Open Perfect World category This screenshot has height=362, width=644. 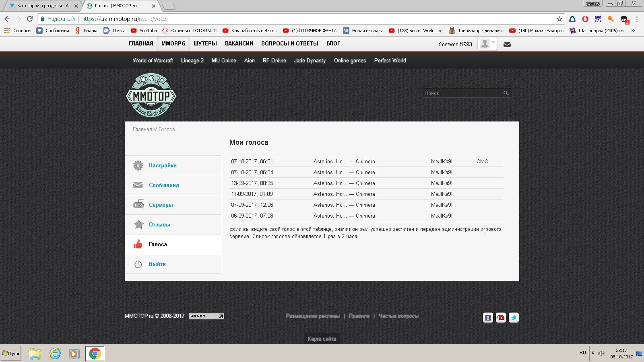[390, 60]
